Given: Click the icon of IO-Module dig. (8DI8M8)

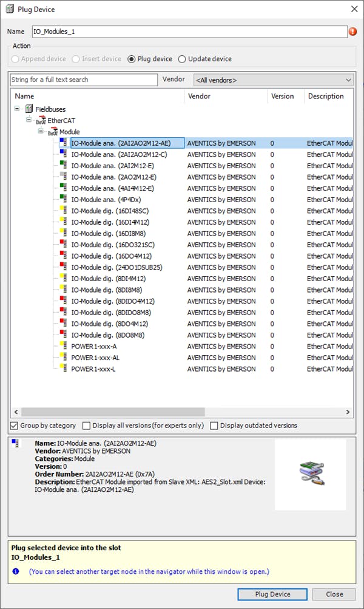Looking at the screenshot, I should pos(63,288).
